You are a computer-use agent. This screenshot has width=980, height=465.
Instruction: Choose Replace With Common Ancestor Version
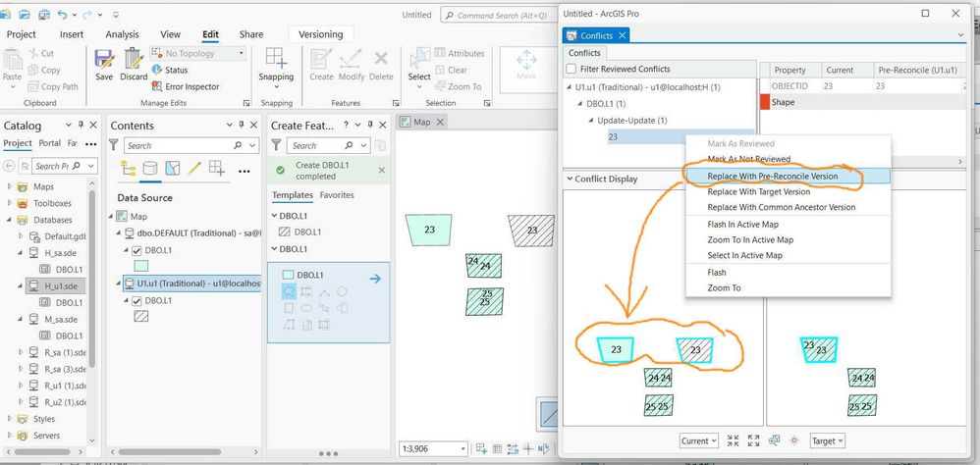coord(782,207)
